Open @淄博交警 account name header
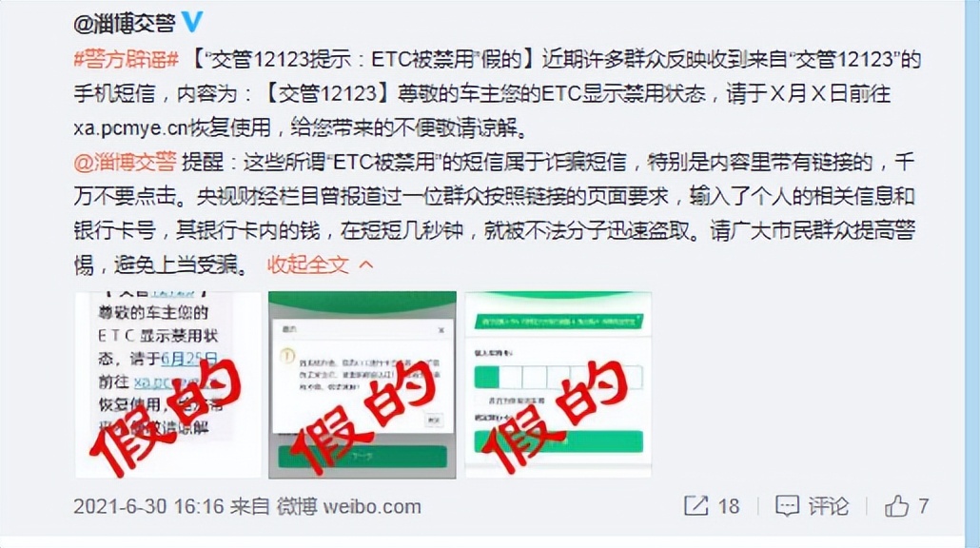The image size is (980, 548). click(x=125, y=23)
